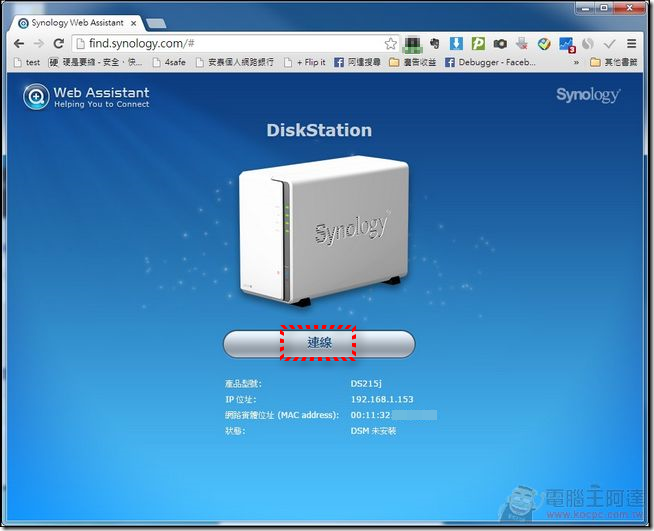Screen dimensions: 654x531
Task: Reload the page with refresh icon
Action: [59, 43]
